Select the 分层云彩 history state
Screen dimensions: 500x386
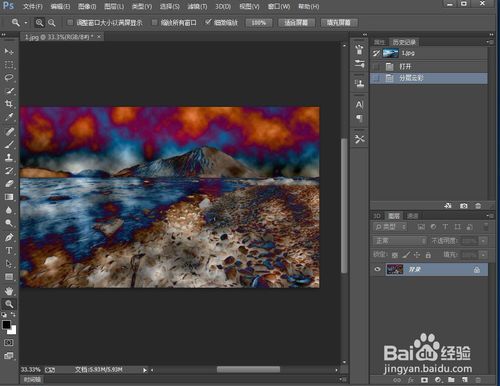[x=429, y=78]
